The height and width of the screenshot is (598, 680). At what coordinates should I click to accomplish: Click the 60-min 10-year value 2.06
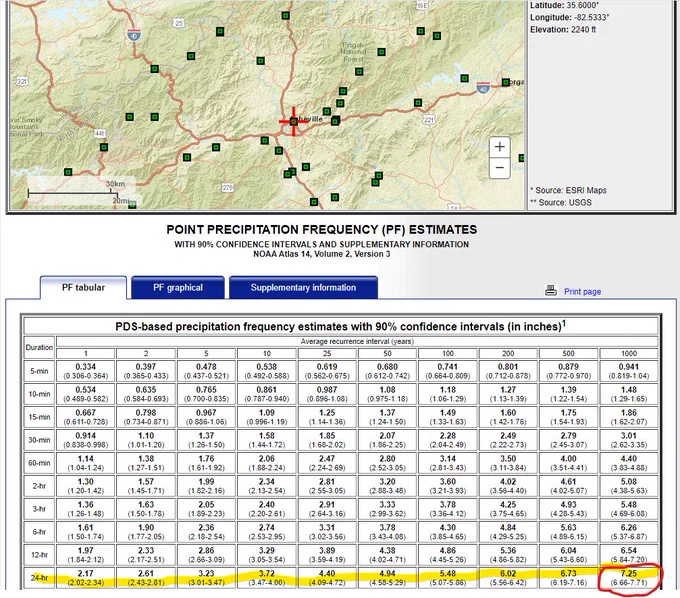tap(267, 459)
